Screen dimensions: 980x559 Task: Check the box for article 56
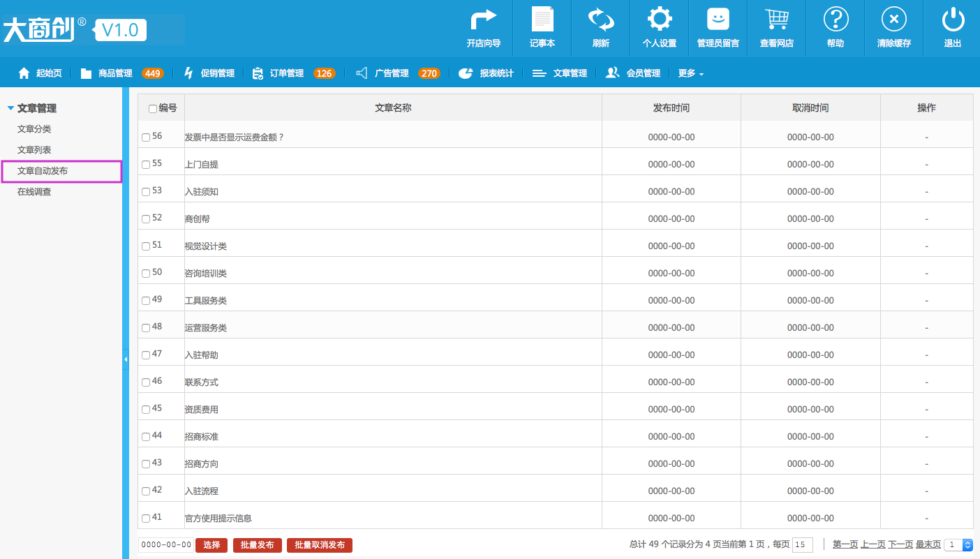point(146,137)
